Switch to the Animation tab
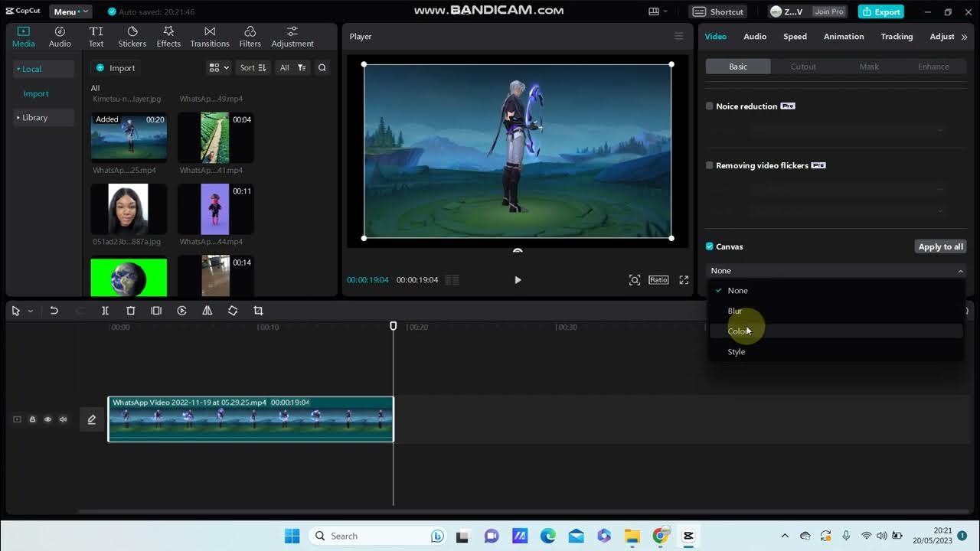This screenshot has width=980, height=551. point(844,37)
